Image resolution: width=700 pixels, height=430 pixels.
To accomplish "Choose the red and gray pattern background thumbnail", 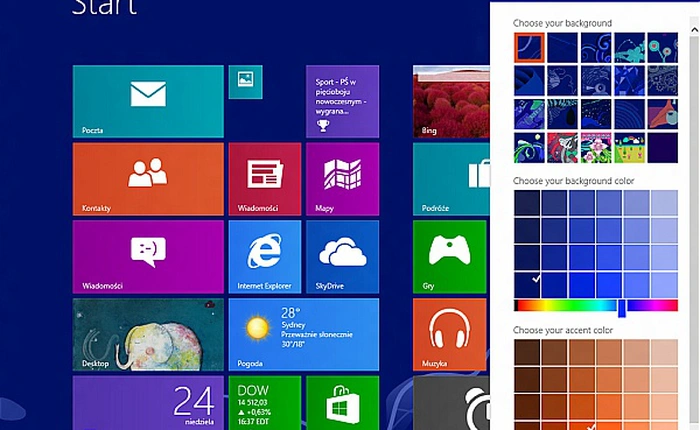I will (x=562, y=148).
